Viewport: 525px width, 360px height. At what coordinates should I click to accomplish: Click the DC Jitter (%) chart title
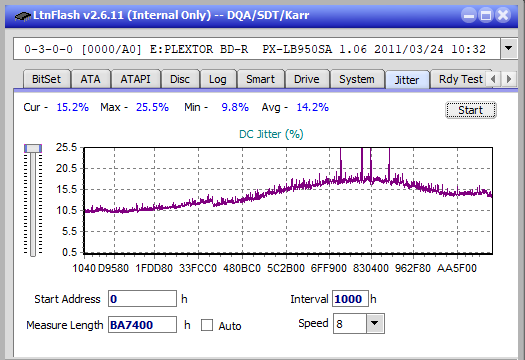pos(271,134)
